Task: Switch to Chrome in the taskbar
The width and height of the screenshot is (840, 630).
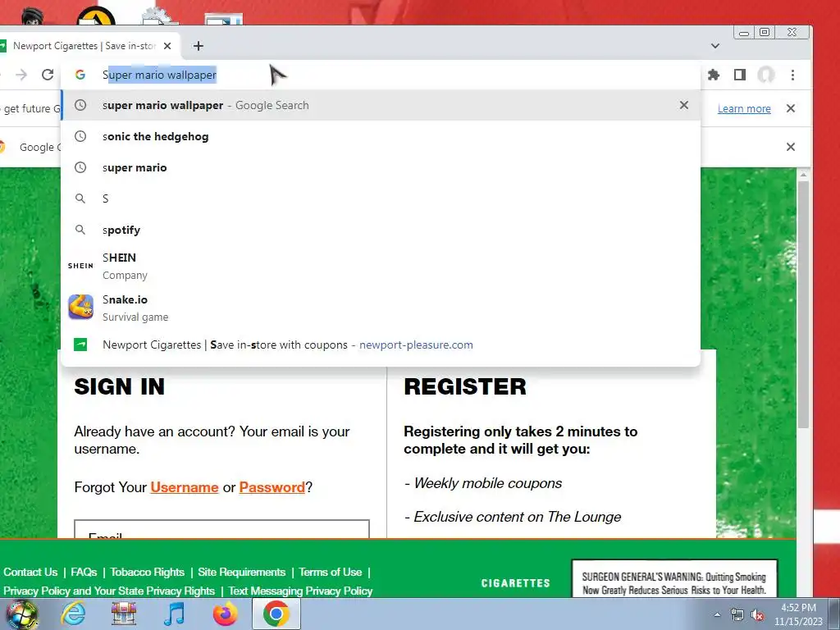Action: [276, 614]
